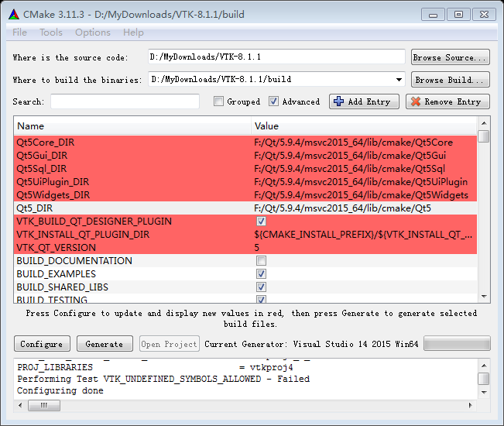The width and height of the screenshot is (504, 426).
Task: Click the variables list scrollbar thumb
Action: tap(484, 136)
